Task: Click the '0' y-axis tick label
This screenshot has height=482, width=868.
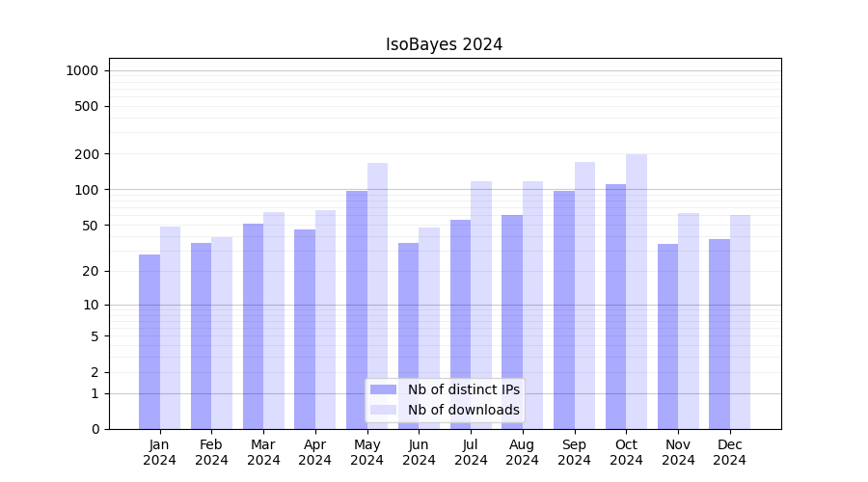Action: click(x=95, y=429)
